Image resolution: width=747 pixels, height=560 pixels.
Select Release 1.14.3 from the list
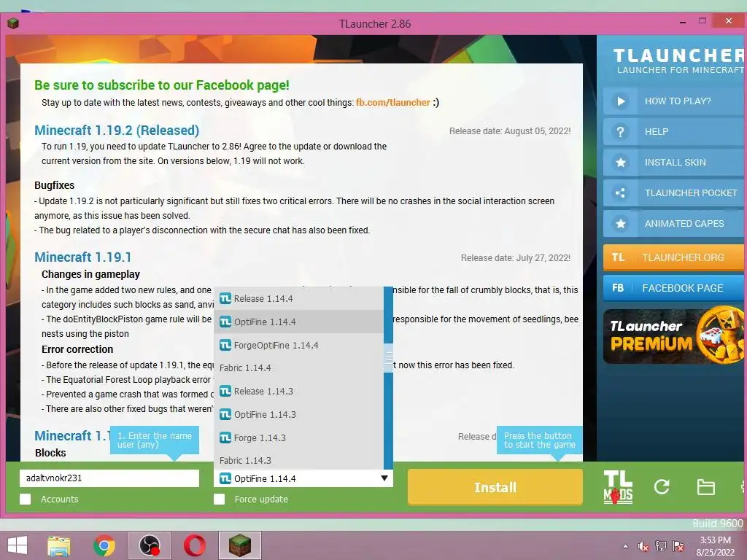(x=298, y=391)
